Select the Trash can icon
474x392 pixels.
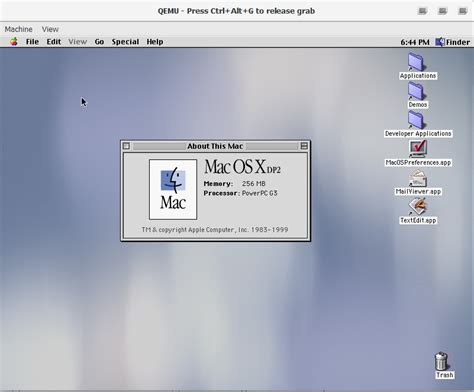coord(441,361)
